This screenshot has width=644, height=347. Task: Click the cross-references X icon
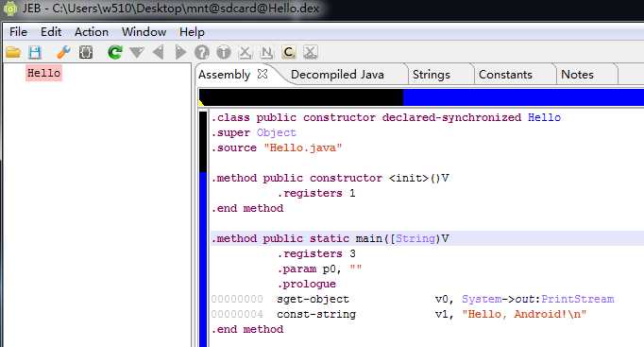[x=246, y=52]
